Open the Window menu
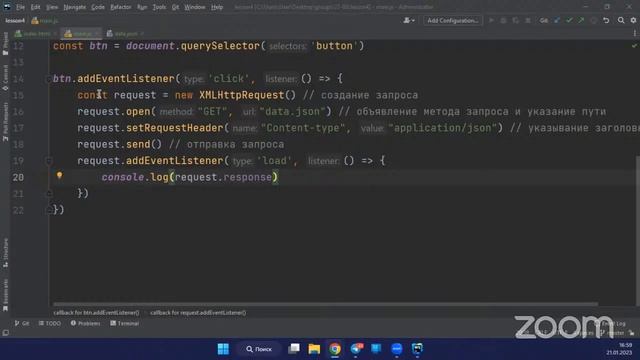 [x=195, y=7]
